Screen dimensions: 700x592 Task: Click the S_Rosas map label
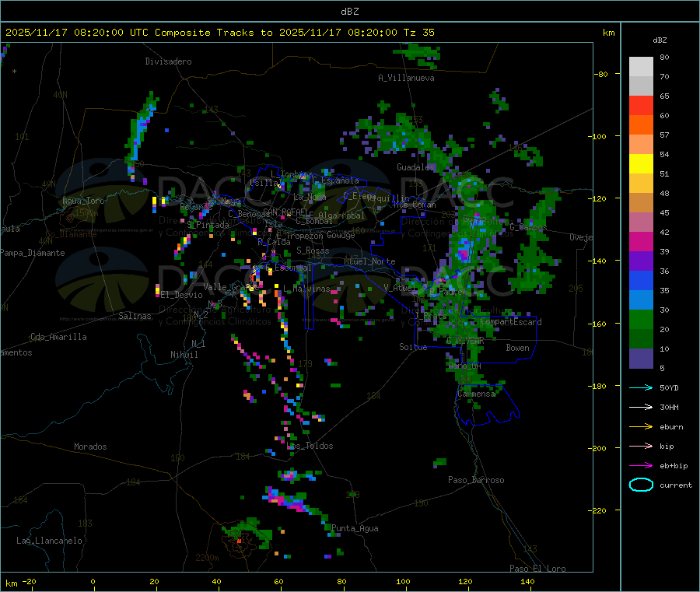(x=313, y=250)
